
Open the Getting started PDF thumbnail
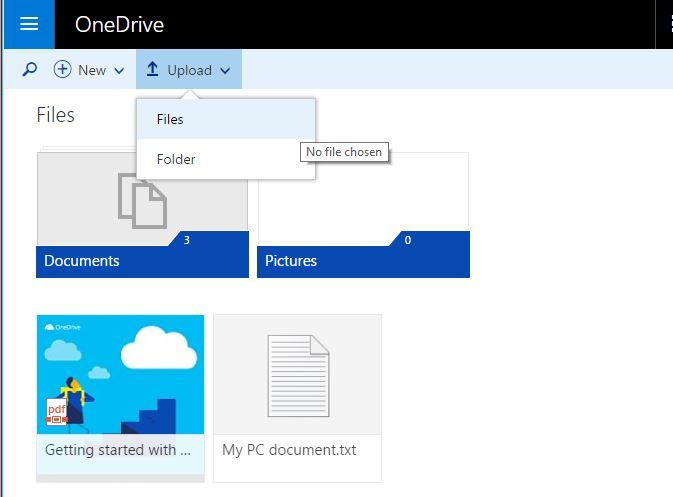point(120,374)
